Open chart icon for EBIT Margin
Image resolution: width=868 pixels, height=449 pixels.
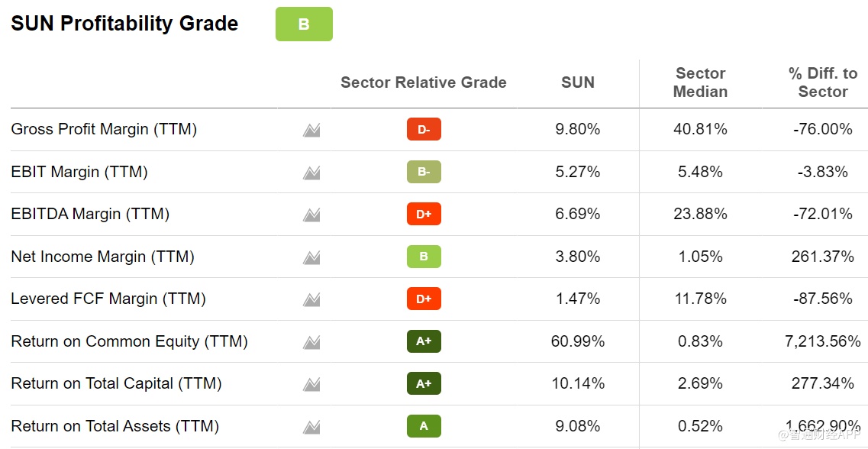click(311, 173)
